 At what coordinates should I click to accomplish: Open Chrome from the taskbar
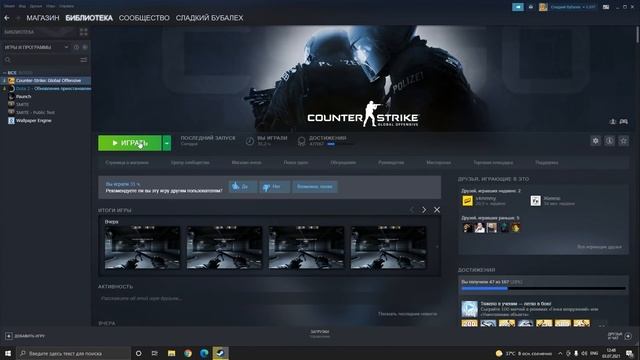click(x=188, y=353)
